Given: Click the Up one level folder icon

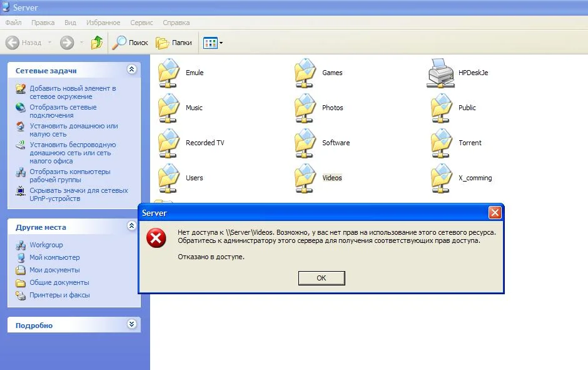Looking at the screenshot, I should click(x=97, y=43).
